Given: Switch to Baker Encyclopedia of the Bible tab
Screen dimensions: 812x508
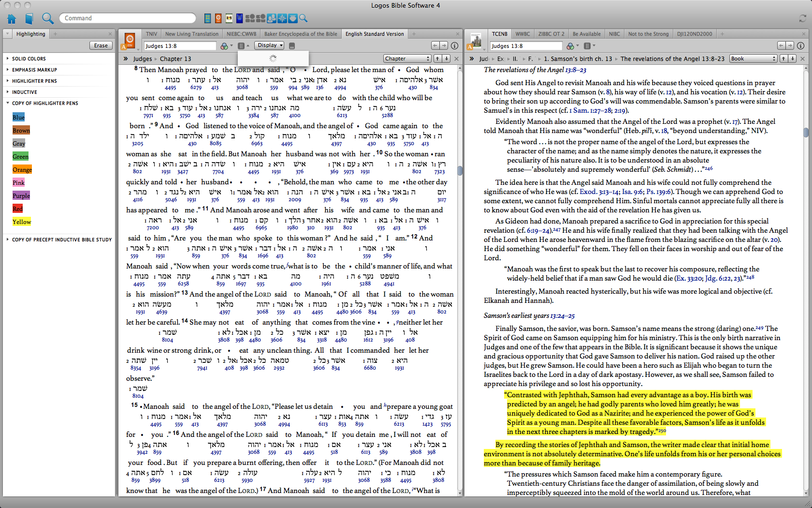Looking at the screenshot, I should pos(301,34).
